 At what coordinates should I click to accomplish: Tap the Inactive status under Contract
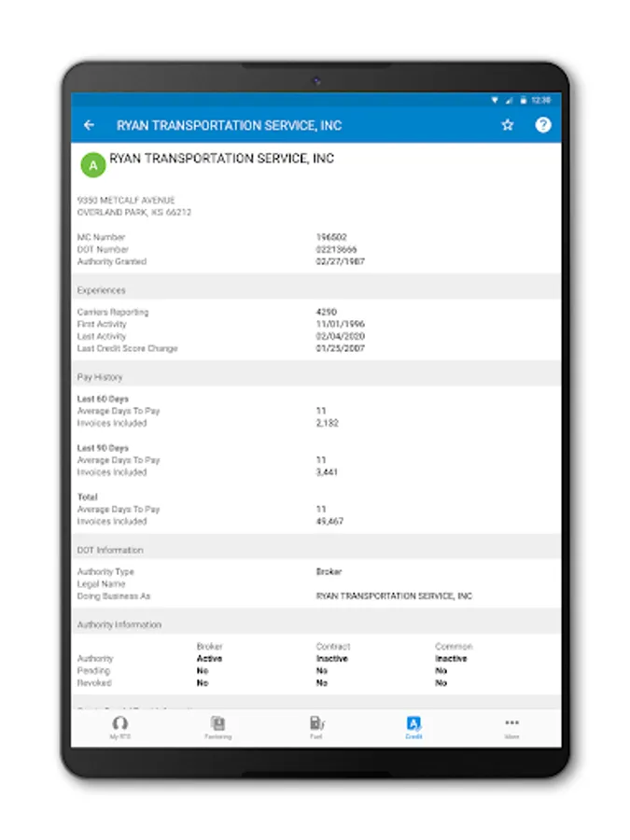tap(332, 658)
